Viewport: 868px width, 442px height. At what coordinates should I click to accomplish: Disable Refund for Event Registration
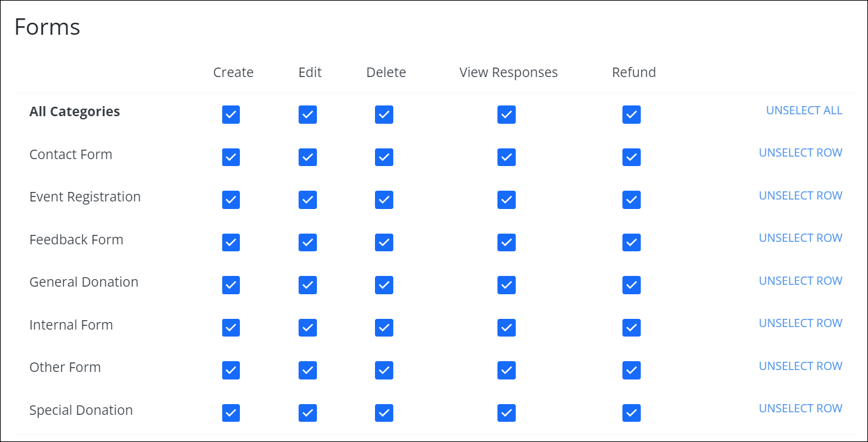pyautogui.click(x=631, y=200)
